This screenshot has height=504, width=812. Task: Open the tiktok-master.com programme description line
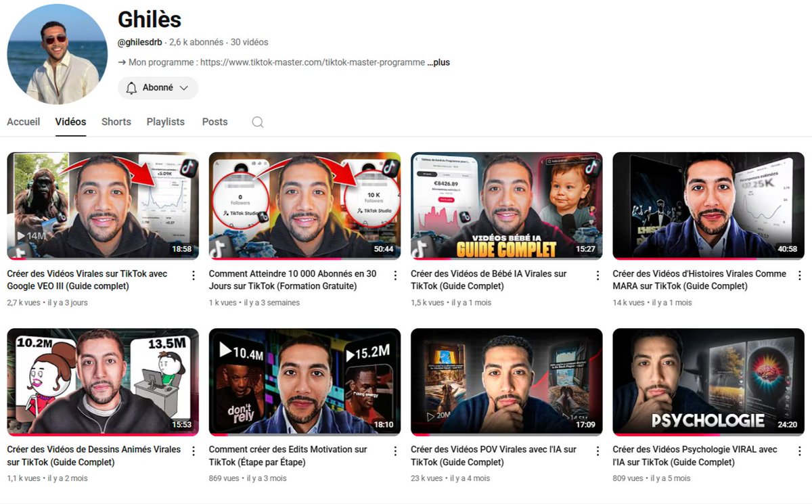pyautogui.click(x=271, y=62)
